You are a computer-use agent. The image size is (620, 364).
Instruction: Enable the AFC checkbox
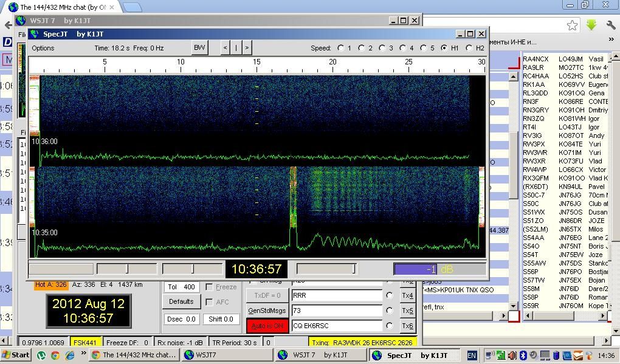(210, 302)
